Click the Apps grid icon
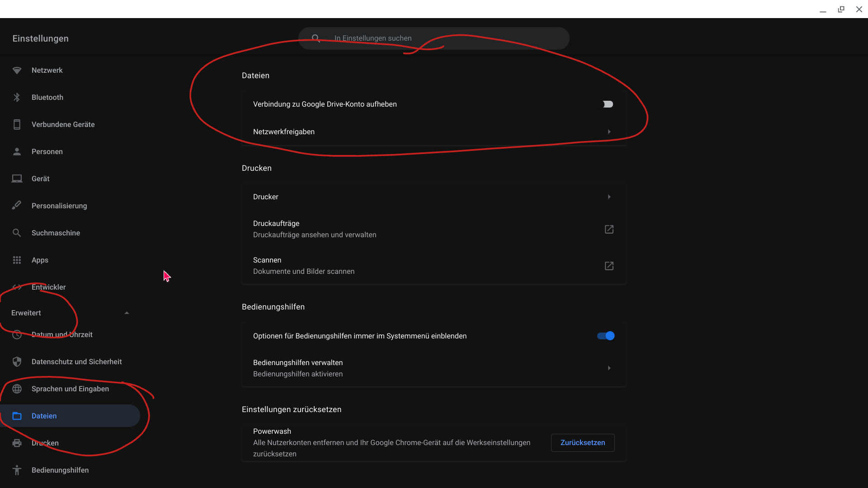 (17, 260)
